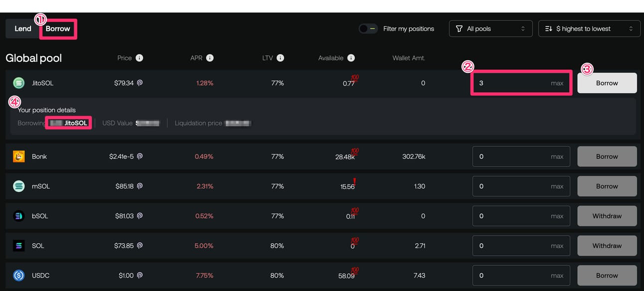The image size is (644, 291).
Task: Click the 302.76k wallet amount
Action: pos(414,156)
